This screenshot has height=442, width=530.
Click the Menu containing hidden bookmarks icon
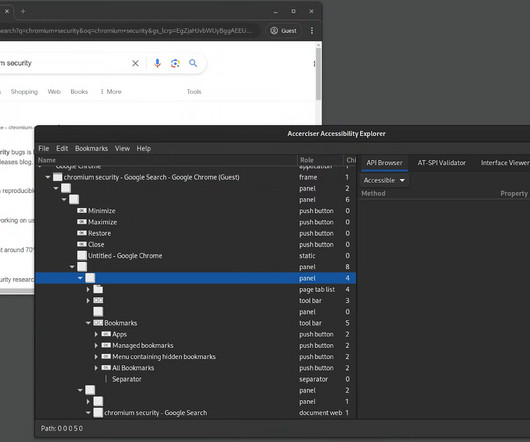[106, 357]
